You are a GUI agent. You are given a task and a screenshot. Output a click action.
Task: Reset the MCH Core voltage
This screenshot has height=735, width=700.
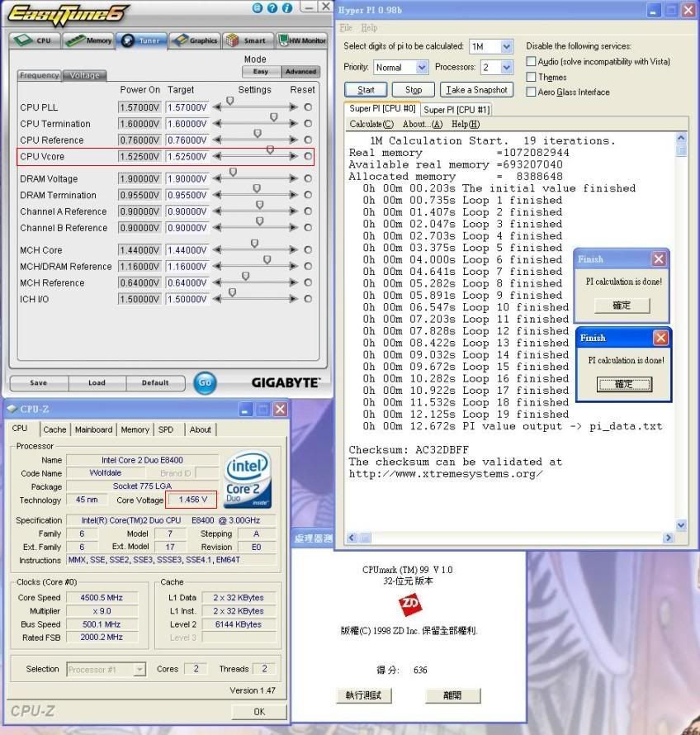tap(308, 250)
